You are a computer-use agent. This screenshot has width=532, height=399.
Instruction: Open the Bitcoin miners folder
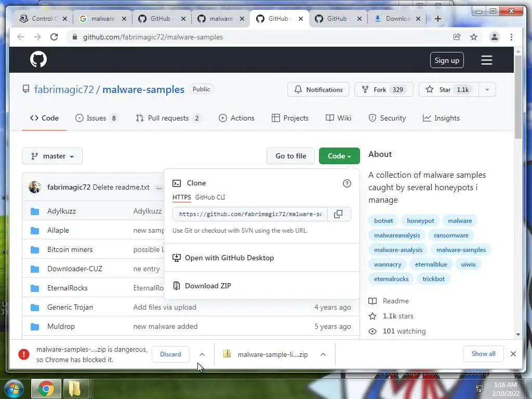70,250
